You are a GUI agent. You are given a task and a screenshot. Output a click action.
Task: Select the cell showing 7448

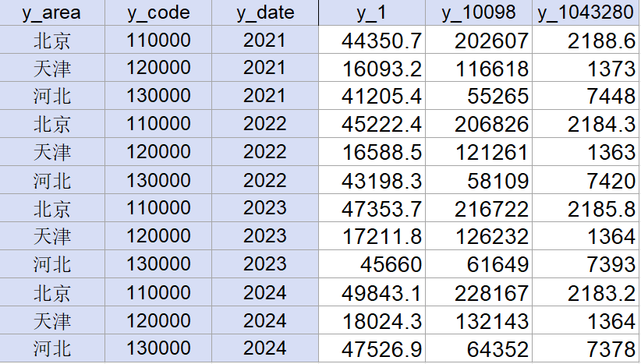586,97
